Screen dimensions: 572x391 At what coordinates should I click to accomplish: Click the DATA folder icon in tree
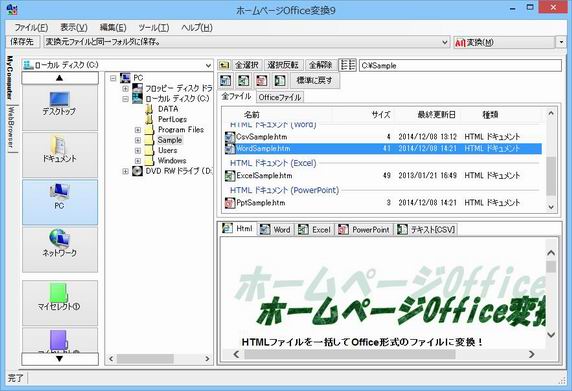point(149,109)
